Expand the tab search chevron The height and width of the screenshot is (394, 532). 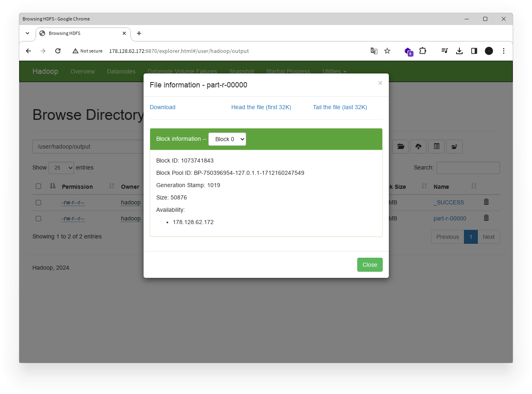pos(27,33)
